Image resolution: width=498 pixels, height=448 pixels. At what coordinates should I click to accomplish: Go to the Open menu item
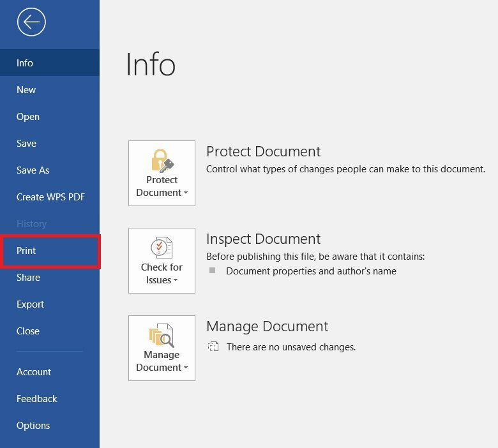pos(28,117)
